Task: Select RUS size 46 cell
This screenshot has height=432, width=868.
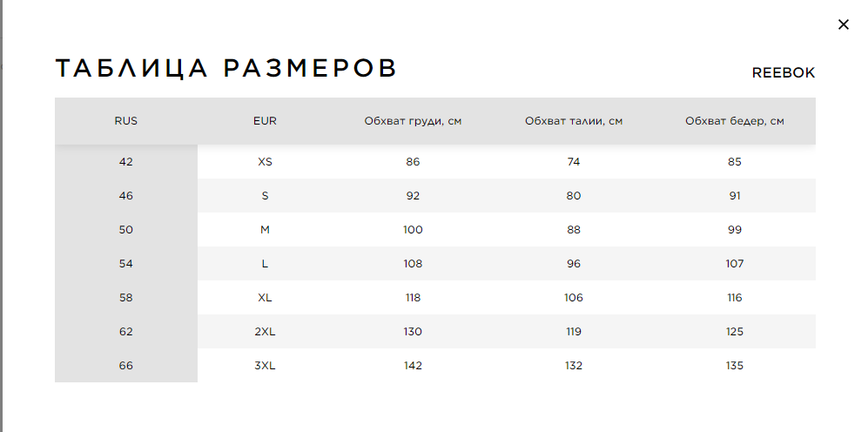Action: (126, 195)
